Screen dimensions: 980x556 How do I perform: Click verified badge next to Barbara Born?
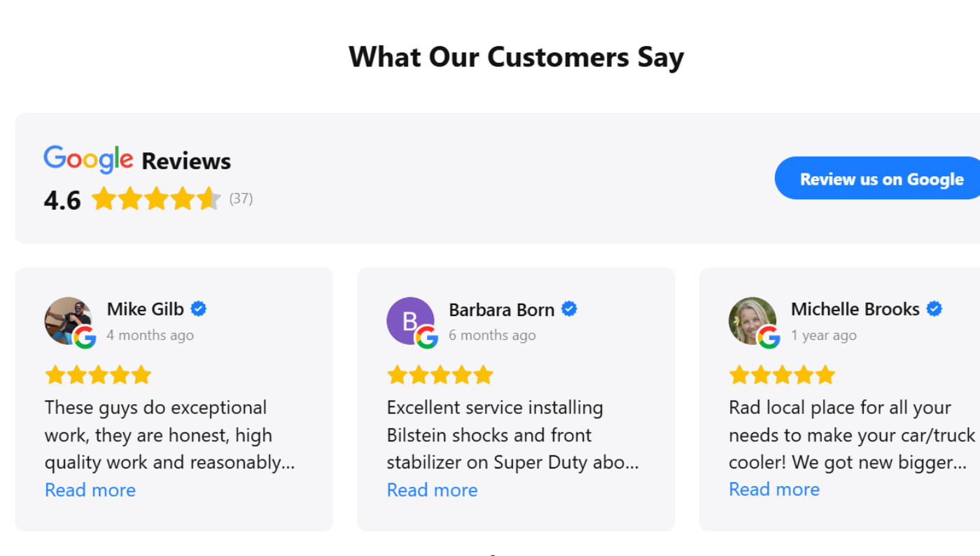569,308
